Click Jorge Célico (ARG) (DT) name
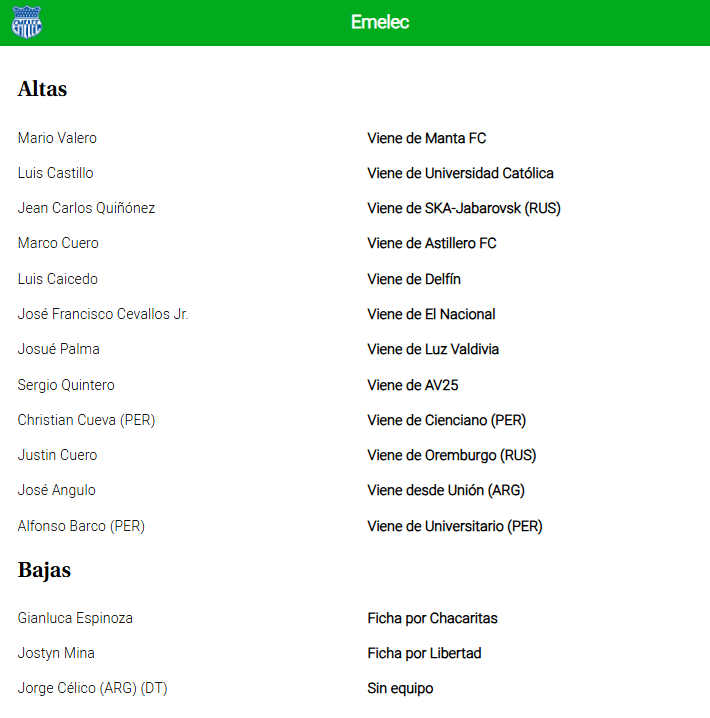The height and width of the screenshot is (718, 710). (92, 688)
